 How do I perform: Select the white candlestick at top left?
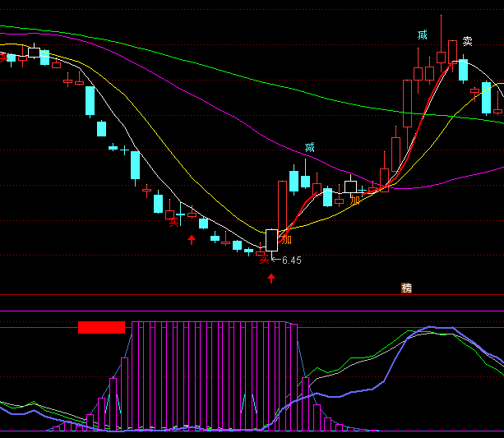tap(34, 53)
